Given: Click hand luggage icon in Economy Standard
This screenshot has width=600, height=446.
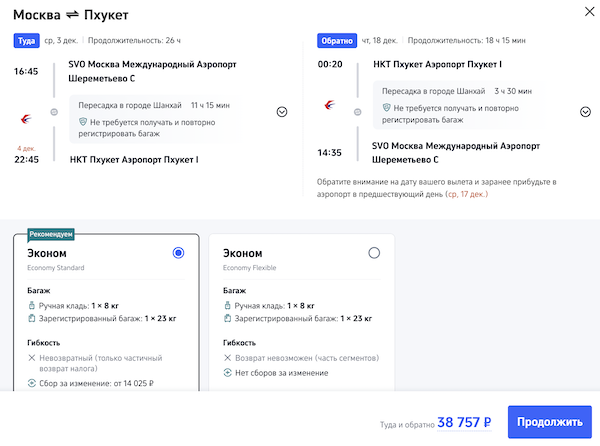Looking at the screenshot, I should pos(31,304).
